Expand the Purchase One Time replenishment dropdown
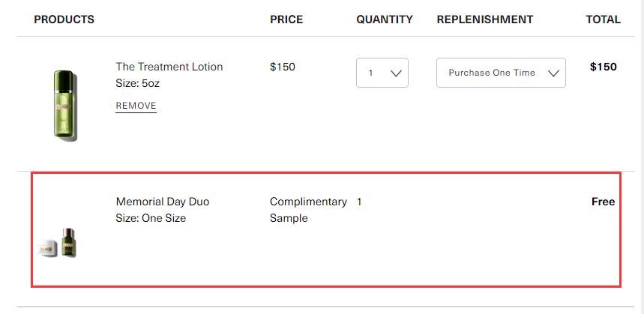This screenshot has height=314, width=644. [x=501, y=73]
